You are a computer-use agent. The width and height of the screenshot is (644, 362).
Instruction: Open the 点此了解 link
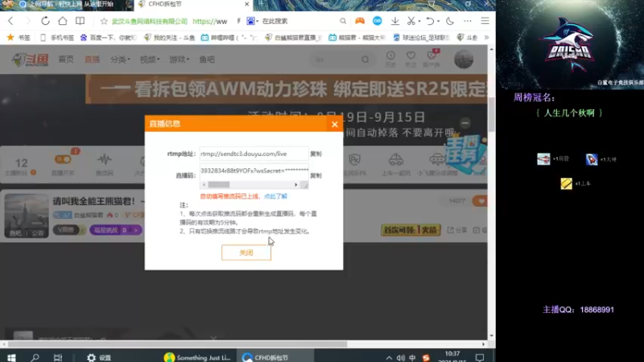tap(275, 196)
